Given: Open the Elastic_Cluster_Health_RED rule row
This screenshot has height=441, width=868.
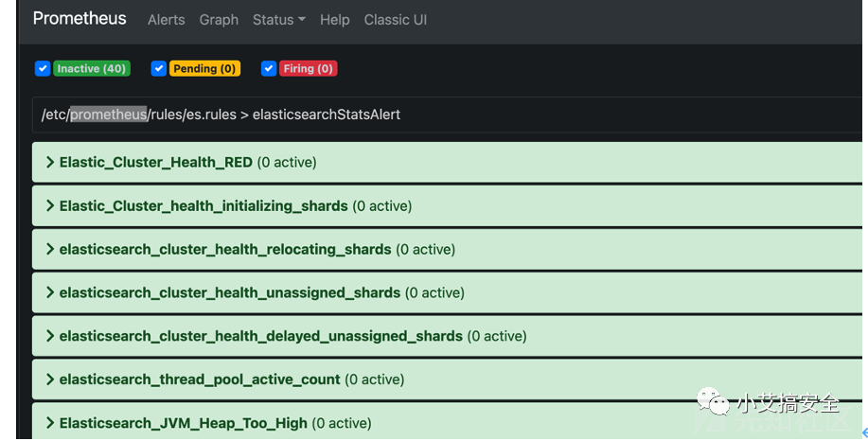Looking at the screenshot, I should pyautogui.click(x=447, y=162).
